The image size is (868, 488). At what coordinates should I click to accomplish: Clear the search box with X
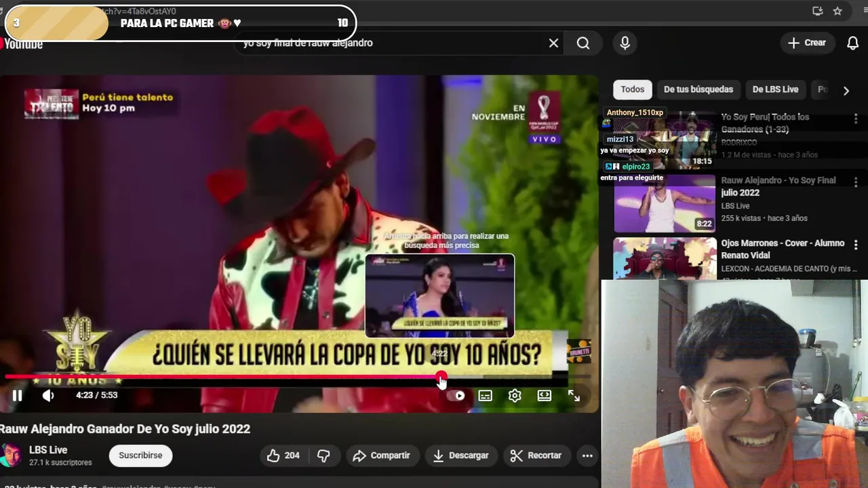point(553,43)
